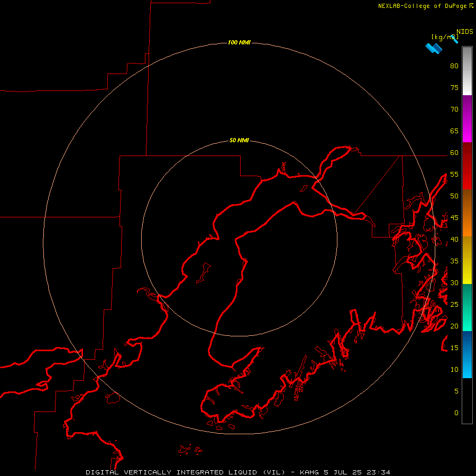
Task: Click the scale value "30"
Action: [454, 283]
